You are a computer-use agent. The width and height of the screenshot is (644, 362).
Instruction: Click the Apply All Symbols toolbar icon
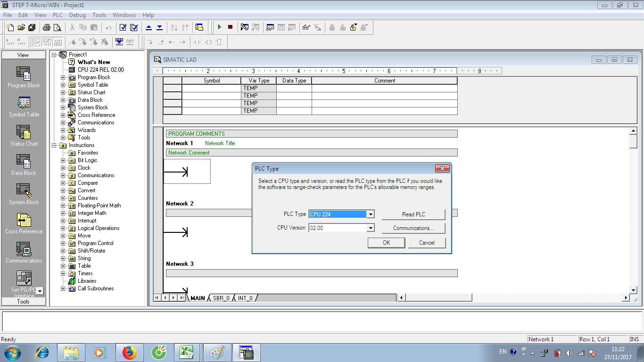pos(119,42)
